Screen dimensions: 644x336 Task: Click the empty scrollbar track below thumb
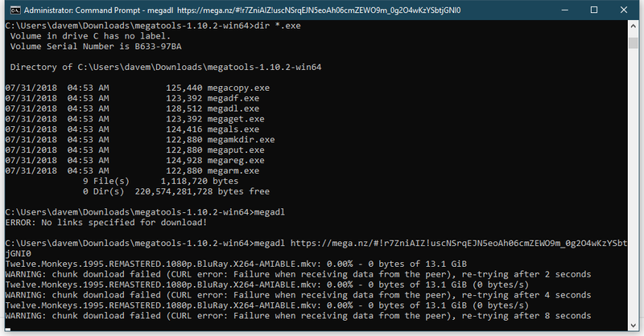point(633,185)
